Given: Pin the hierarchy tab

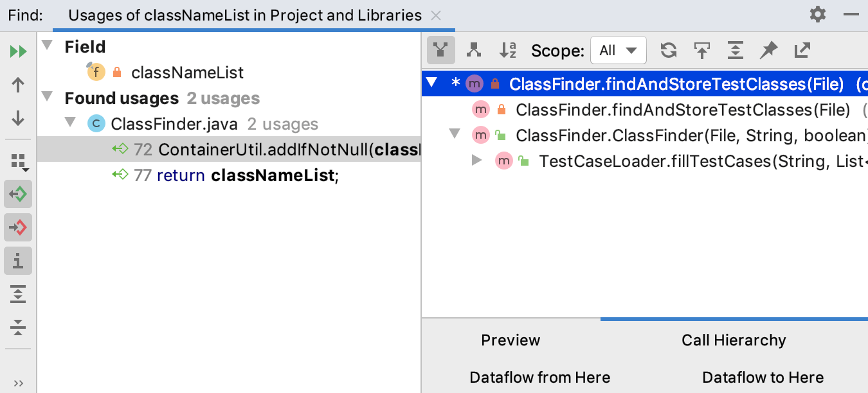Looking at the screenshot, I should [x=768, y=50].
